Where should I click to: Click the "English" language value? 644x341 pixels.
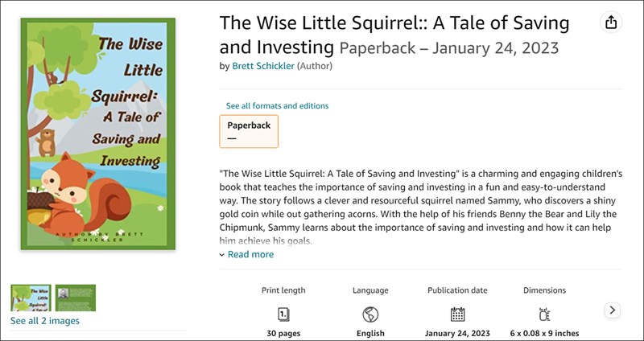click(x=370, y=333)
